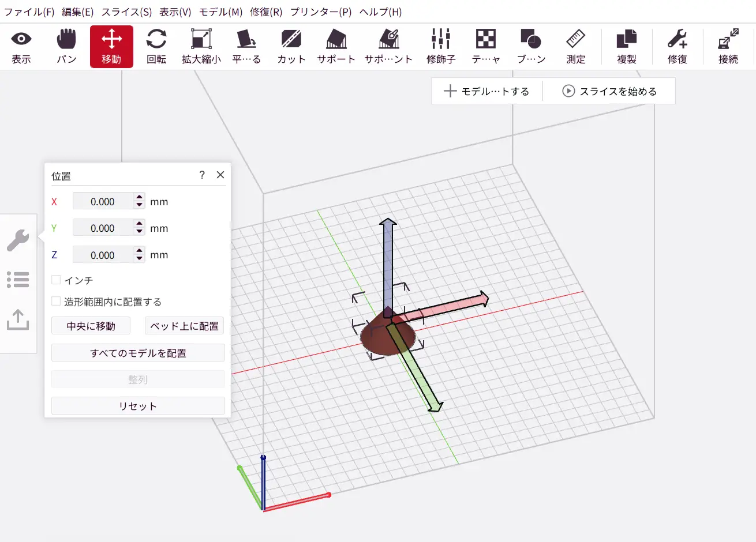Toggle the 造形範囲内に配置する checkbox
Screen dimensions: 756x542
point(56,302)
